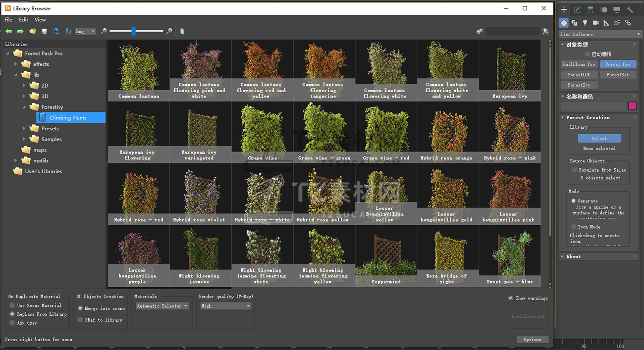644x350 pixels.
Task: Click the ForestLOD object type button
Action: point(579,75)
